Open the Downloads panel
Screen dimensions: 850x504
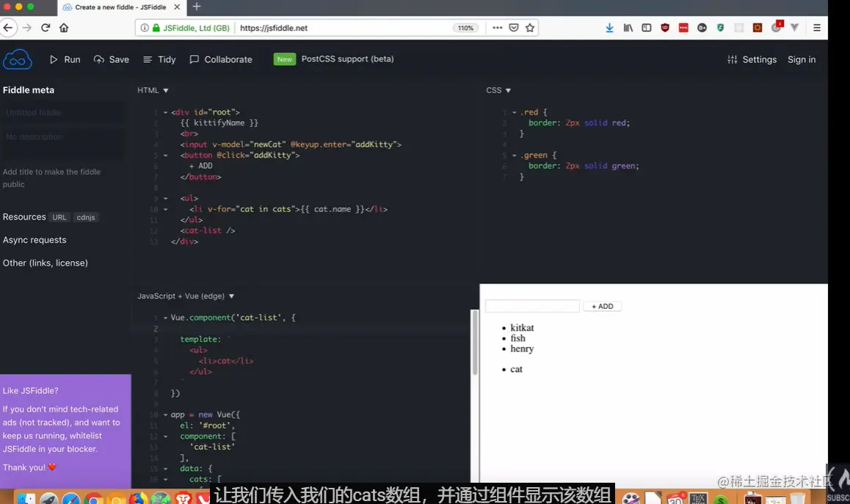pos(609,28)
